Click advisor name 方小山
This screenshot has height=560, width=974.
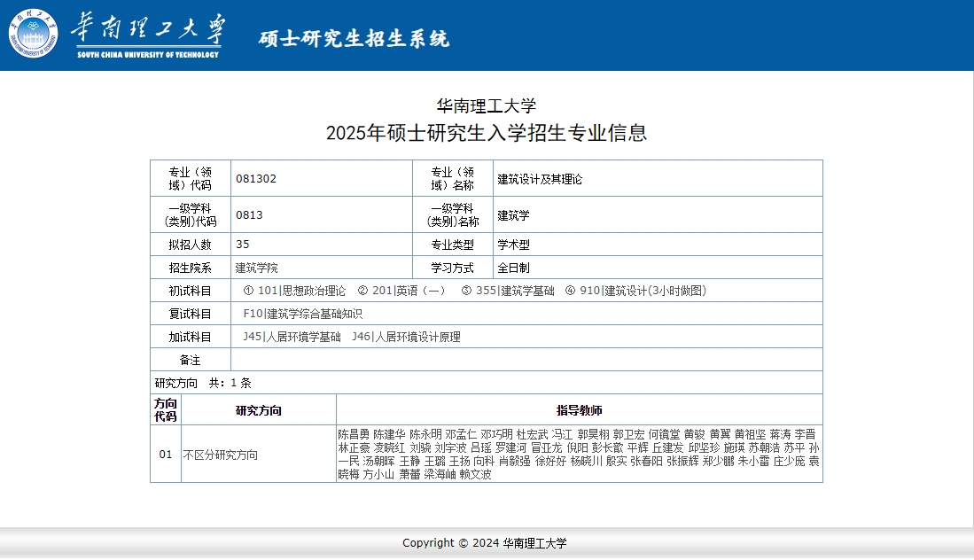pyautogui.click(x=378, y=474)
